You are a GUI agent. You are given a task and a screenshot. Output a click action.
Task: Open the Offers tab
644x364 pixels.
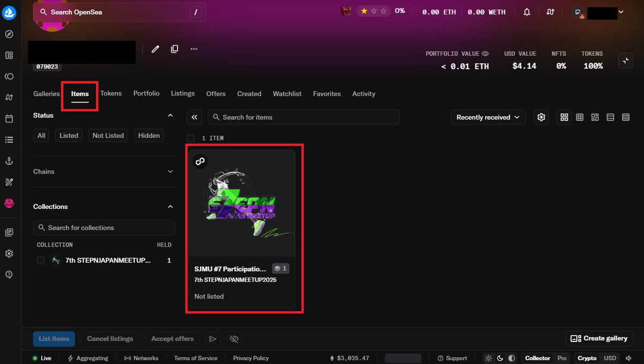(x=216, y=93)
